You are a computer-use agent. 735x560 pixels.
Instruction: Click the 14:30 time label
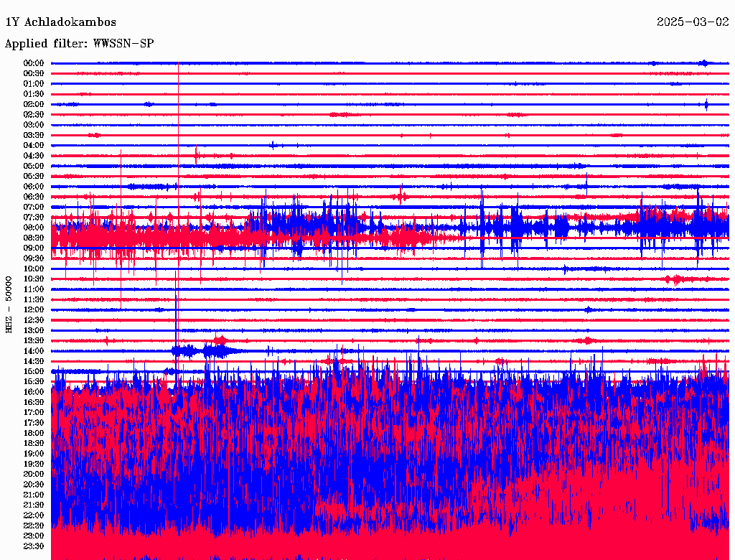point(34,361)
